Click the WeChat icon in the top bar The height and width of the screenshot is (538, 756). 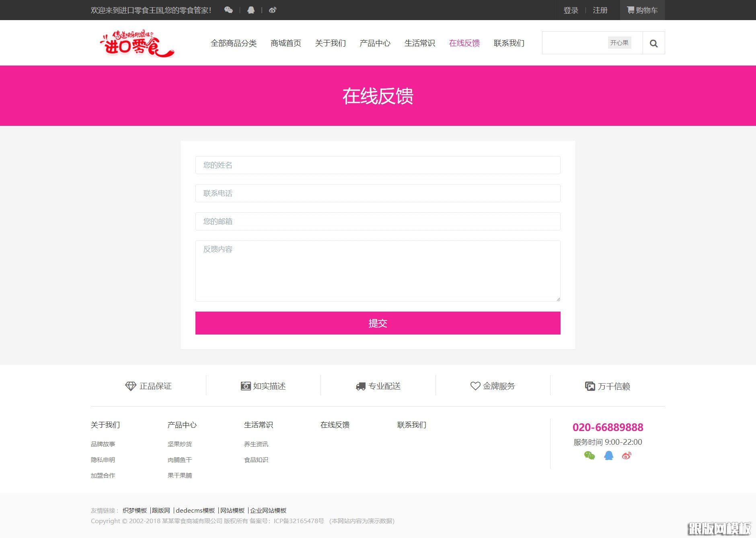[x=228, y=10]
